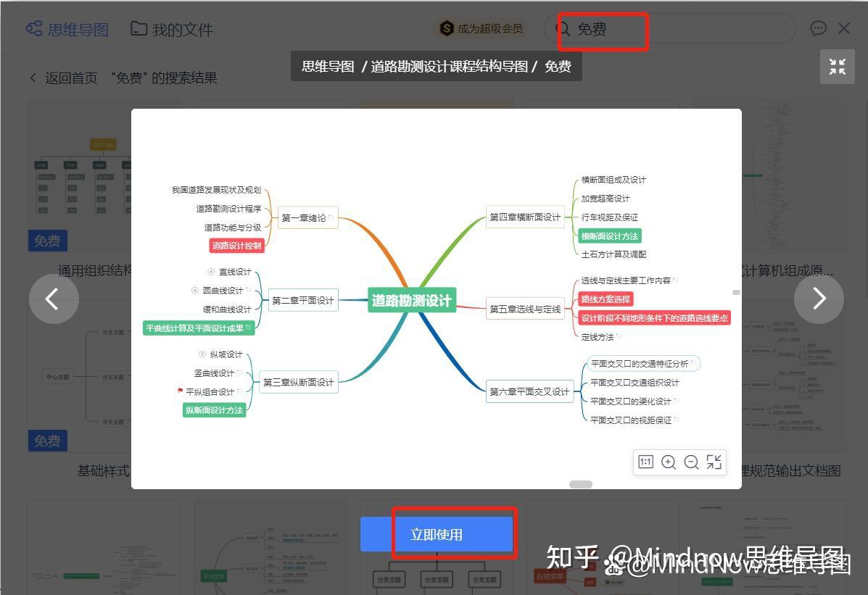Select node 第四章横断面设计

[x=525, y=217]
